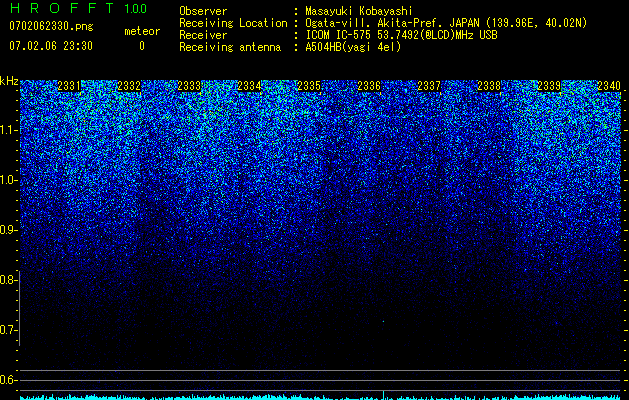
Task: Click the HROFFT 1.0.0 title text
Action: pos(78,8)
